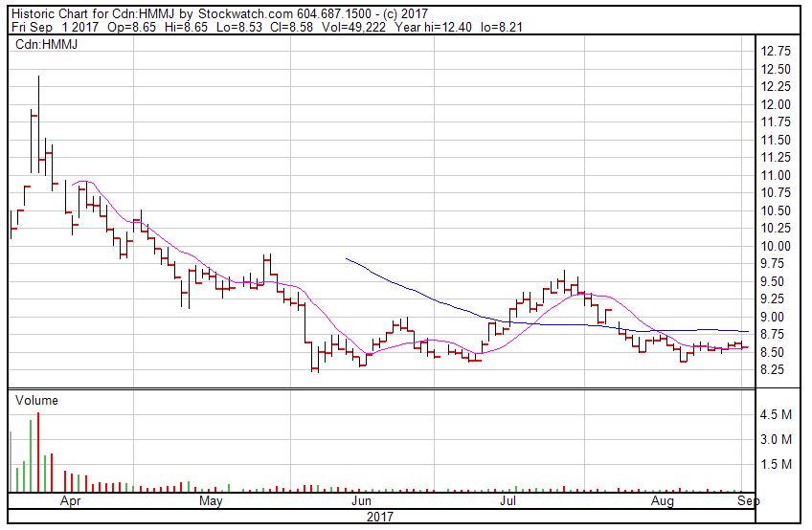Click the Apr month marker
The width and height of the screenshot is (812, 530).
pyautogui.click(x=70, y=500)
